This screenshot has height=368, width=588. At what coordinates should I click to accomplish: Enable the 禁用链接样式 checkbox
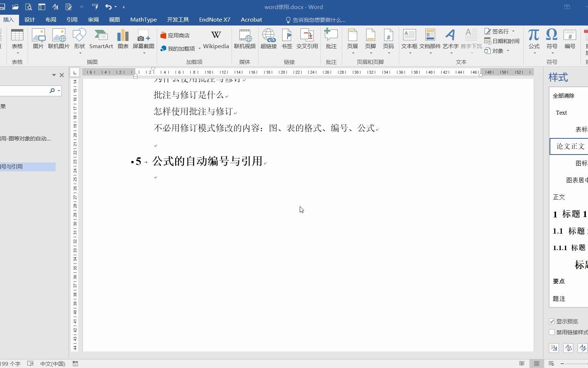(552, 332)
